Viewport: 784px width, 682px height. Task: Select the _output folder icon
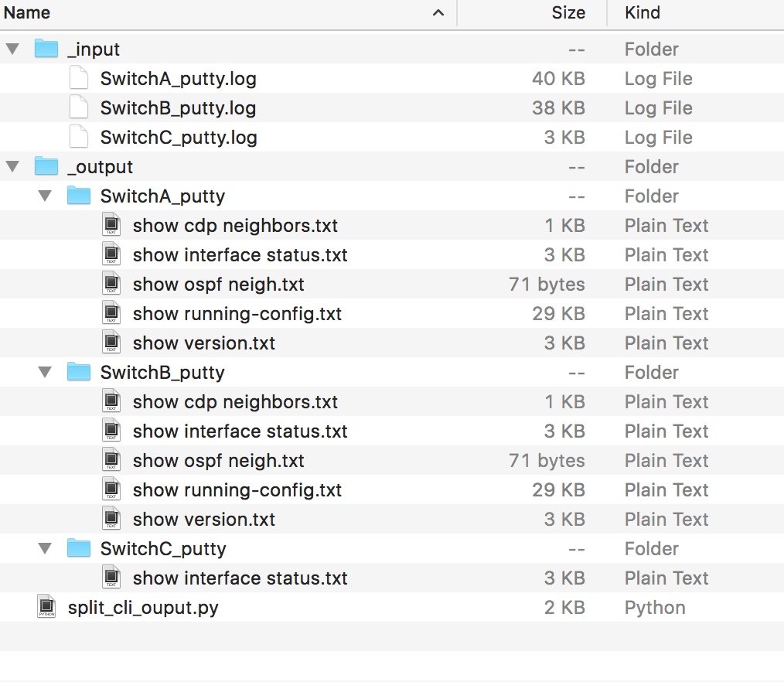coord(46,166)
